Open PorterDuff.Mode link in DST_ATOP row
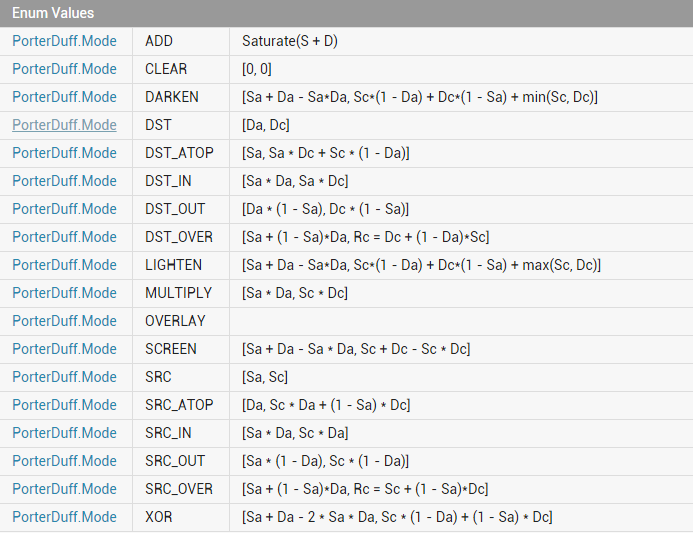This screenshot has width=693, height=533. 65,153
